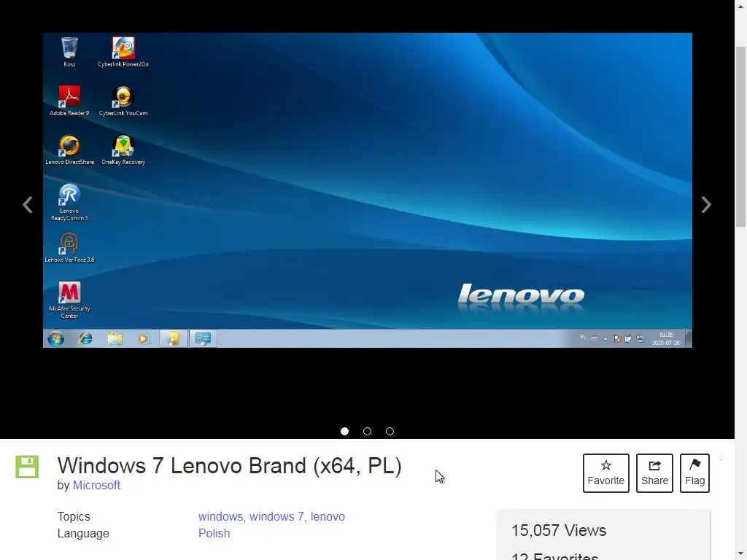The width and height of the screenshot is (747, 560).
Task: Click the OneKey Recovery desktop icon
Action: tap(123, 150)
